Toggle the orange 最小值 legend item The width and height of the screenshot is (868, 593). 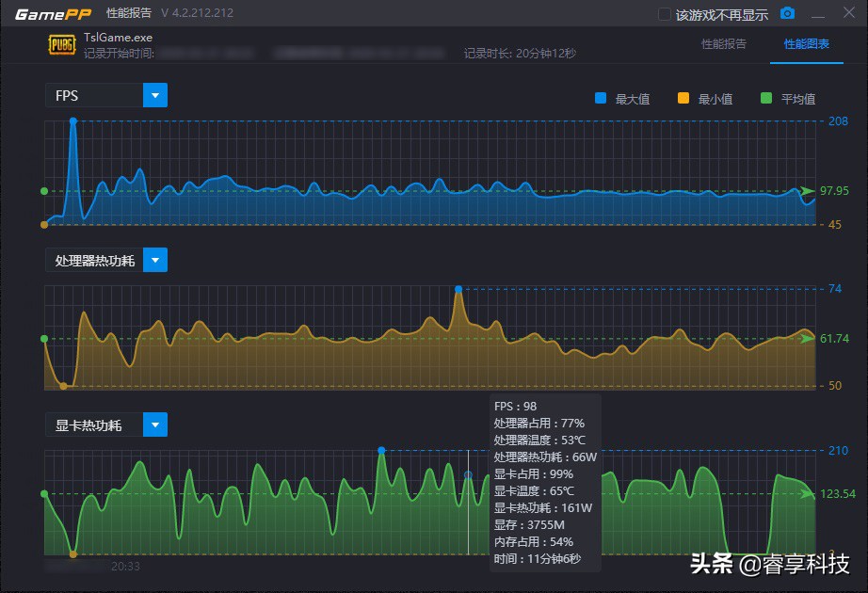(682, 98)
